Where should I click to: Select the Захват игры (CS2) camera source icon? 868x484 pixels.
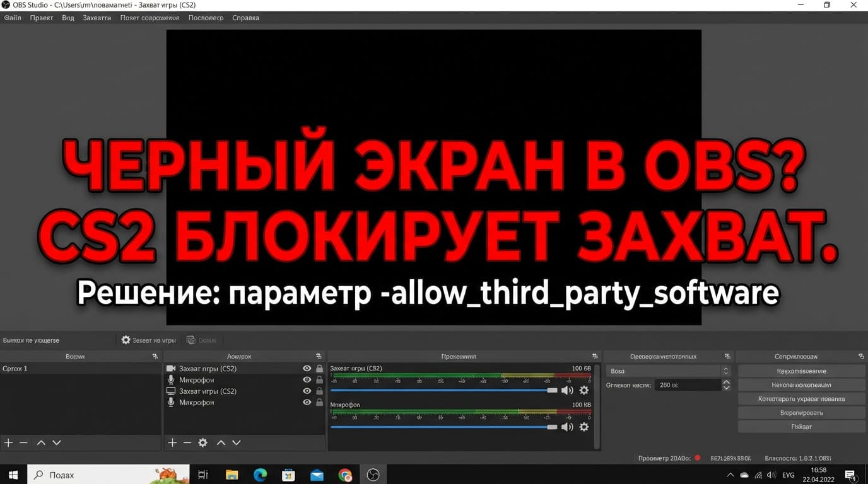(x=170, y=368)
